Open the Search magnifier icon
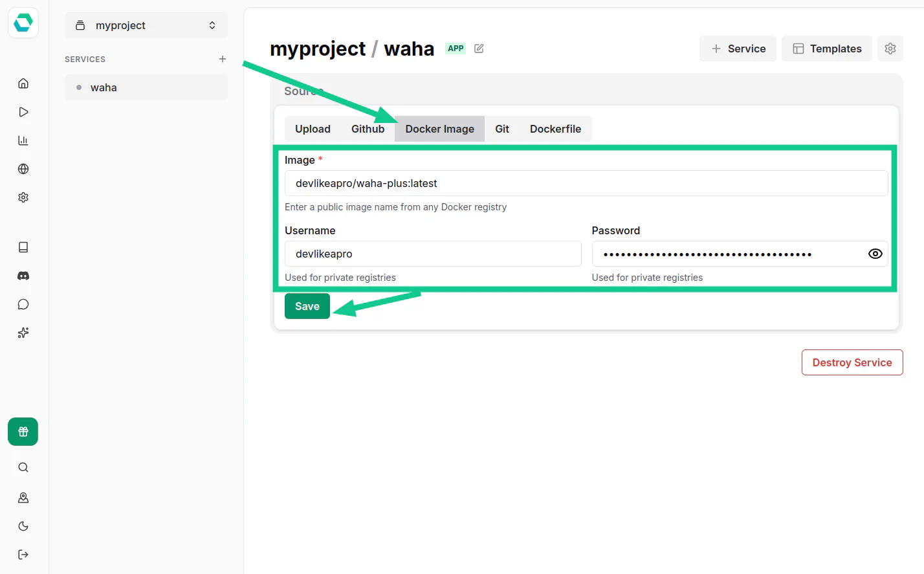Screen dimensions: 924x574 [x=23, y=467]
